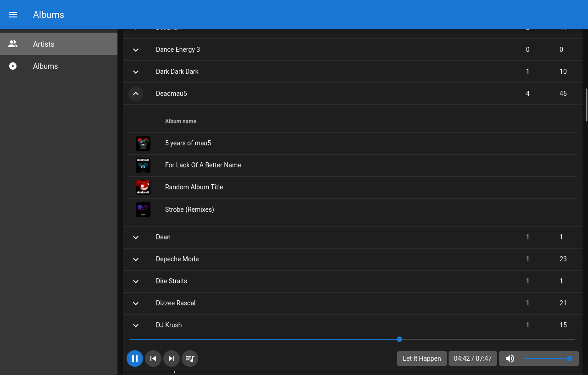Click the 'Depeche Mode' artist name

[177, 259]
